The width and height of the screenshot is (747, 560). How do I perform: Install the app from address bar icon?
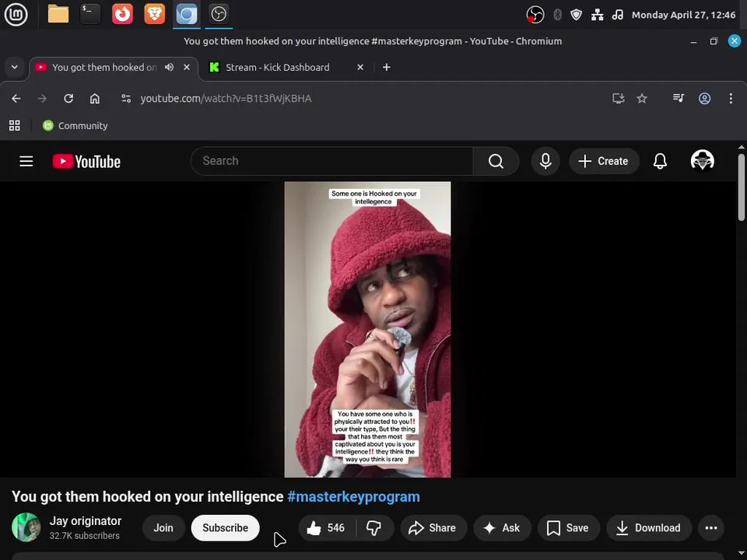click(618, 99)
